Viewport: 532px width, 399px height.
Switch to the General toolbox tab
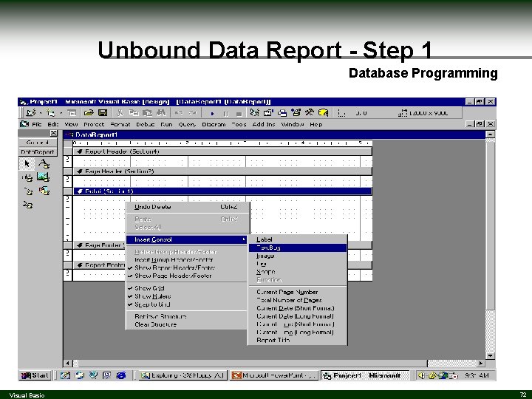click(38, 143)
